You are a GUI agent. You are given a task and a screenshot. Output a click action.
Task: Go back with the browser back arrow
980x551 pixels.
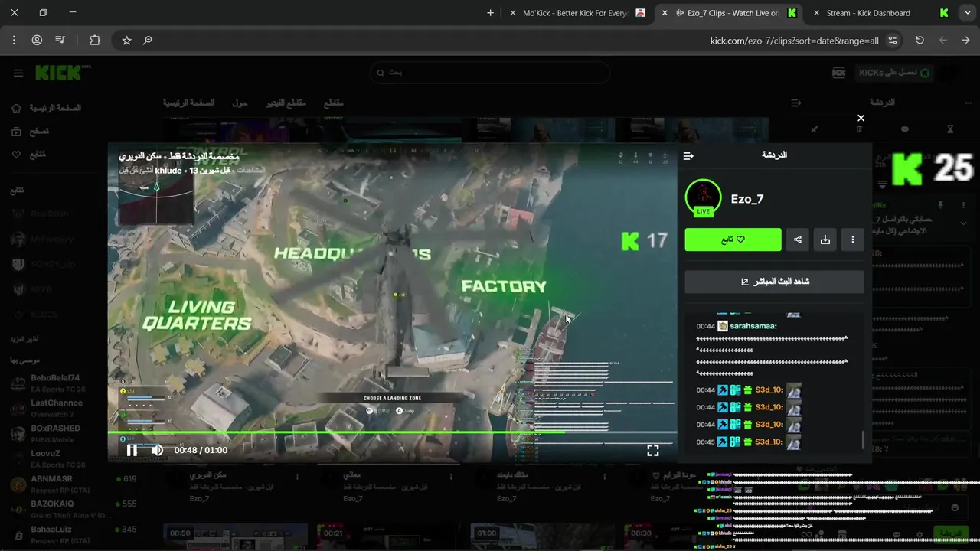(965, 41)
